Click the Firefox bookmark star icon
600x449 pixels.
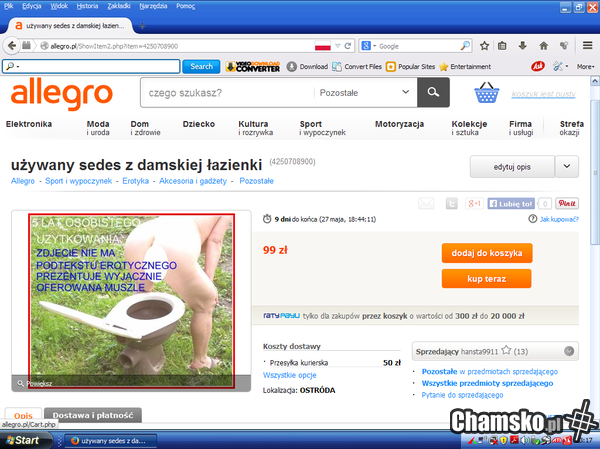(x=484, y=46)
